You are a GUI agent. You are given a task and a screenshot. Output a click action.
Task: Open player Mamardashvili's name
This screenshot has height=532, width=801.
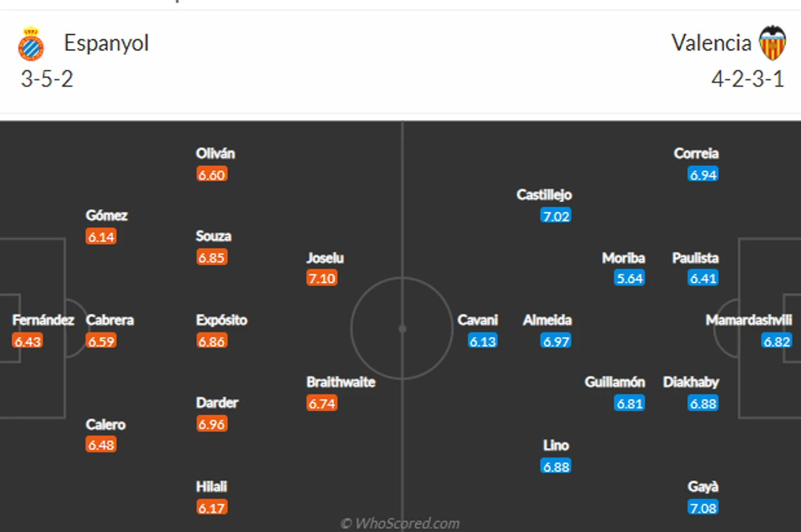point(749,320)
